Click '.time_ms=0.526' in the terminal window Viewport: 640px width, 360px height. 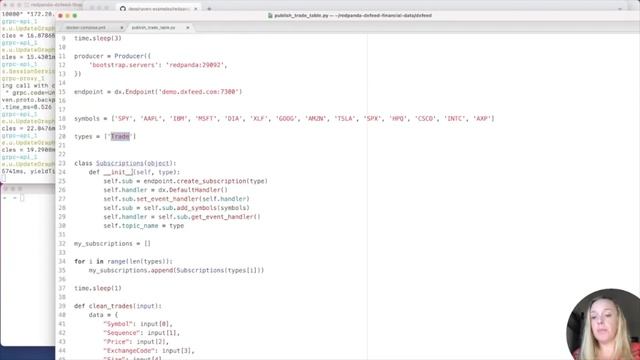pyautogui.click(x=27, y=107)
